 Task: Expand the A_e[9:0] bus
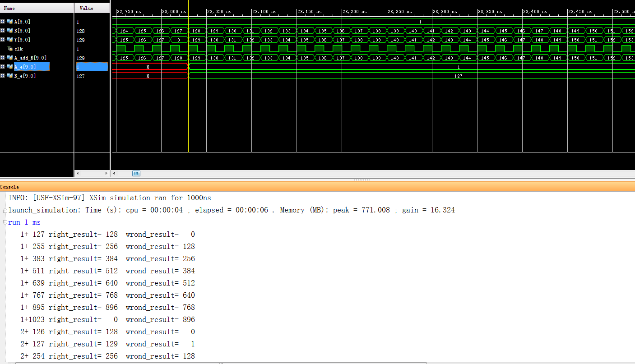(x=3, y=67)
